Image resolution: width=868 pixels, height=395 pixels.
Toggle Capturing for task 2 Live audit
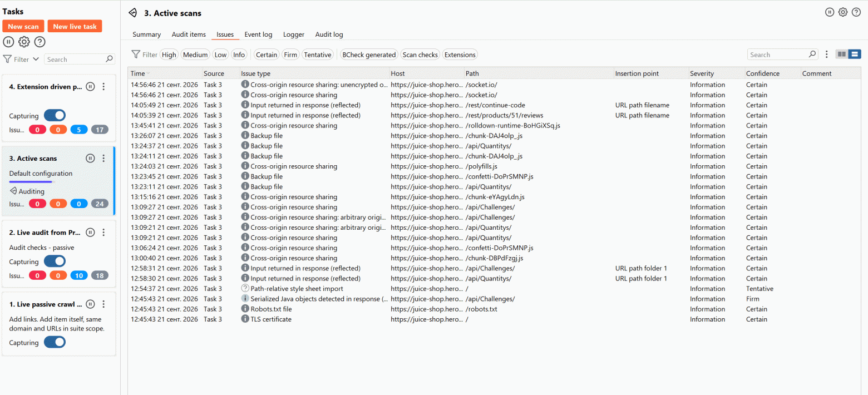(55, 261)
